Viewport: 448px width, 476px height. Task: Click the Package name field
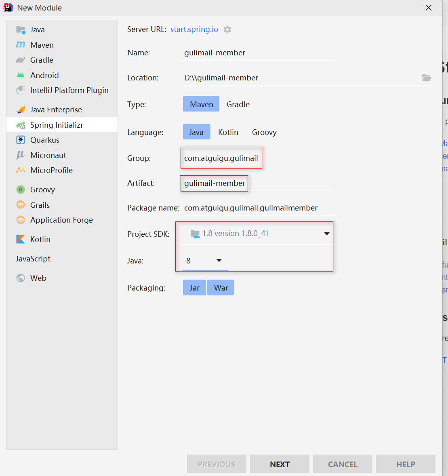click(259, 208)
